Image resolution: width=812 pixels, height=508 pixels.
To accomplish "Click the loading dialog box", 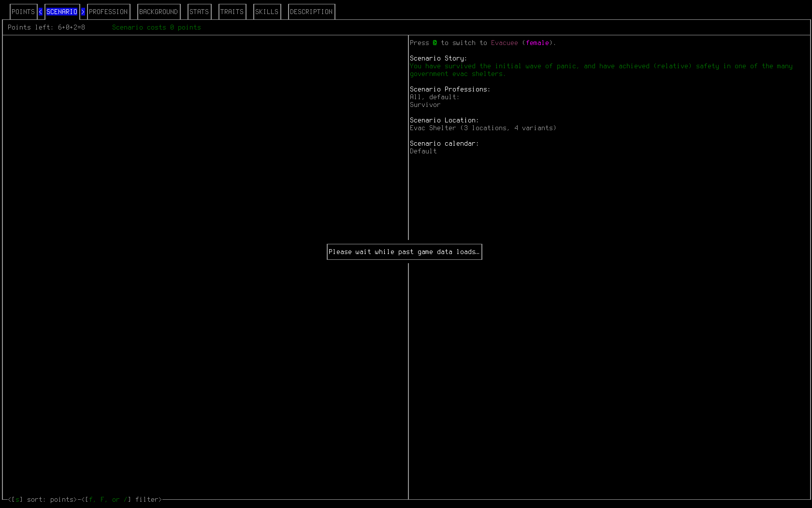I will (404, 252).
